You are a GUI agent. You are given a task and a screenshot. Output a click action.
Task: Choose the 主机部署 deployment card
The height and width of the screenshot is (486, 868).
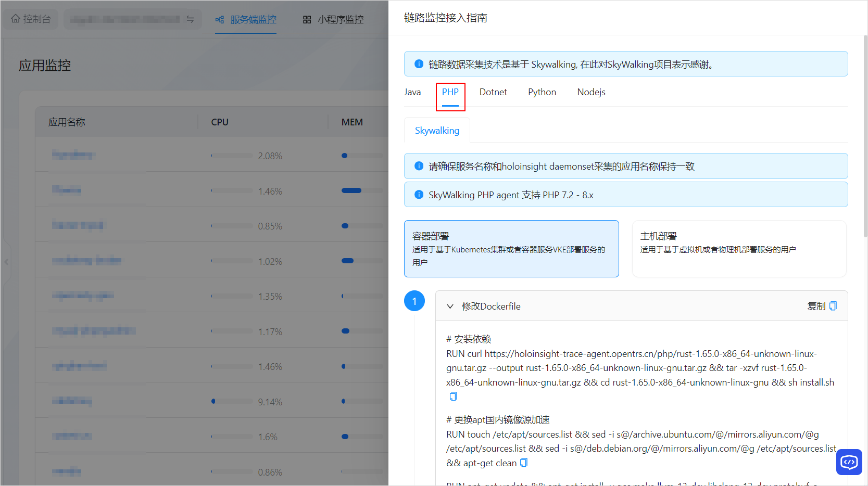pyautogui.click(x=739, y=249)
